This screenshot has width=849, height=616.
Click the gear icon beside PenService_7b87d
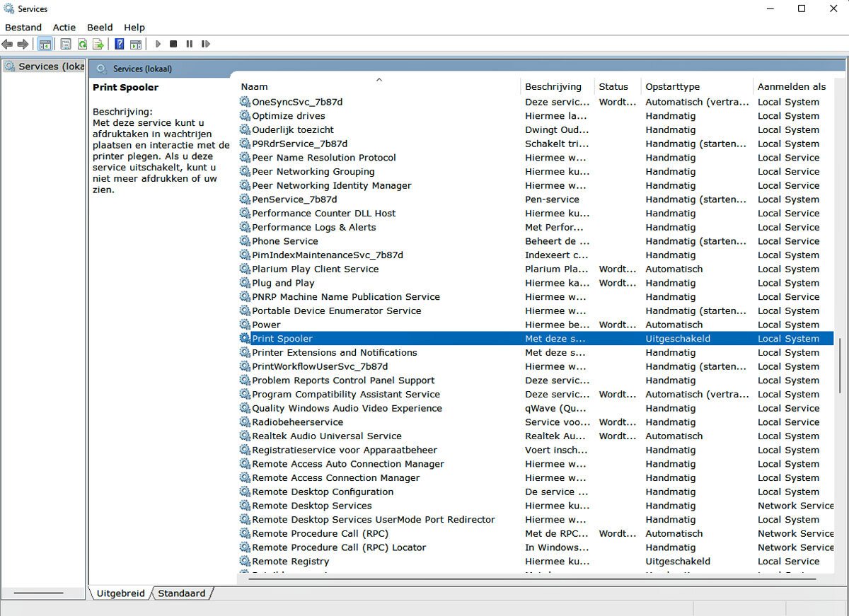point(245,199)
